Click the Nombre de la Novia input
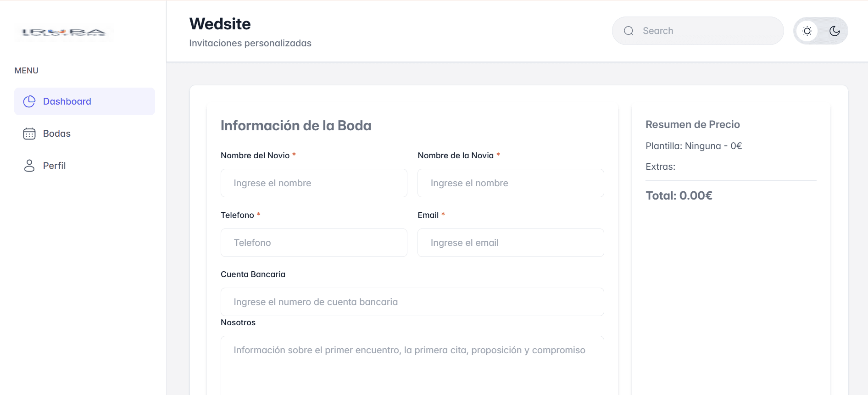Viewport: 868px width, 395px height. (511, 183)
